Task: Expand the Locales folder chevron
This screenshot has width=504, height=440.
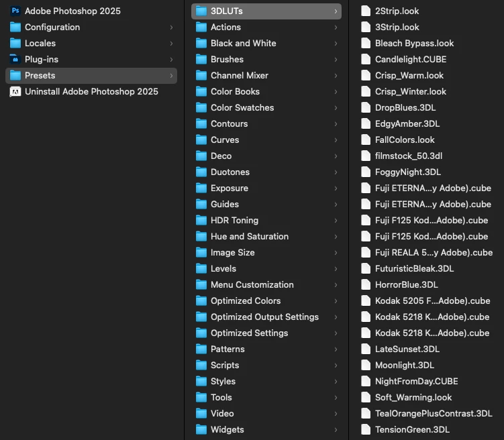Action: point(171,44)
